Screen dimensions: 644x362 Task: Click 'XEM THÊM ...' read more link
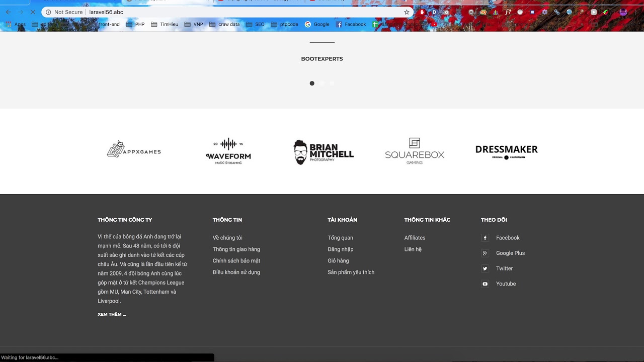click(112, 314)
